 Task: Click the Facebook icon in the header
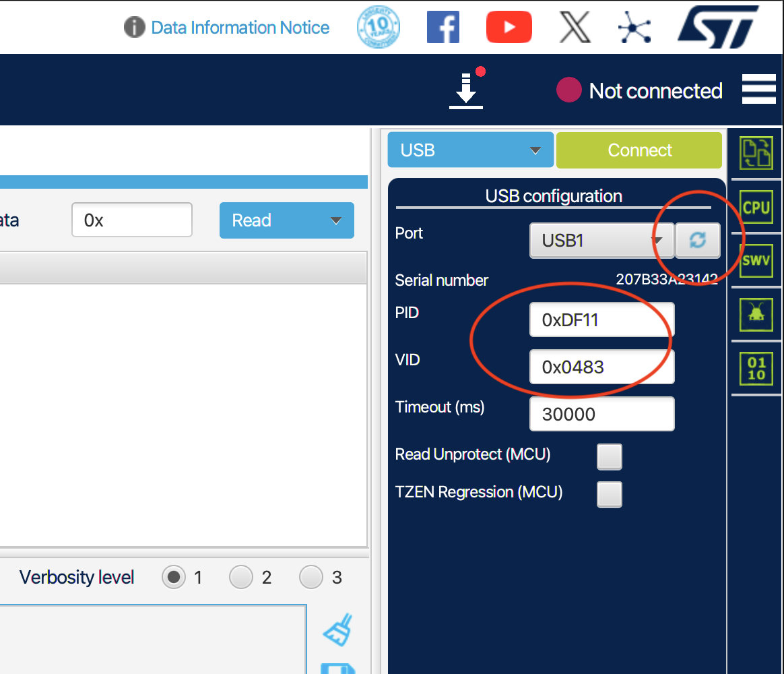[x=443, y=28]
